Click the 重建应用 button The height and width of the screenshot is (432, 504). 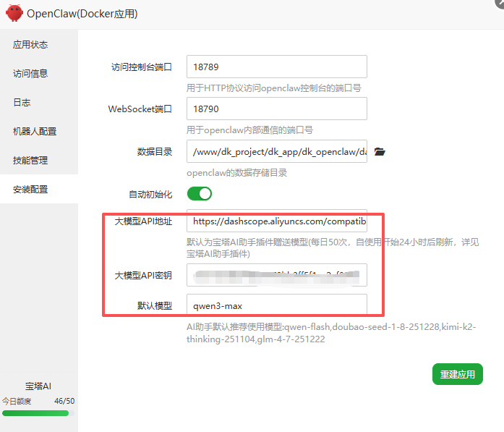pos(457,374)
